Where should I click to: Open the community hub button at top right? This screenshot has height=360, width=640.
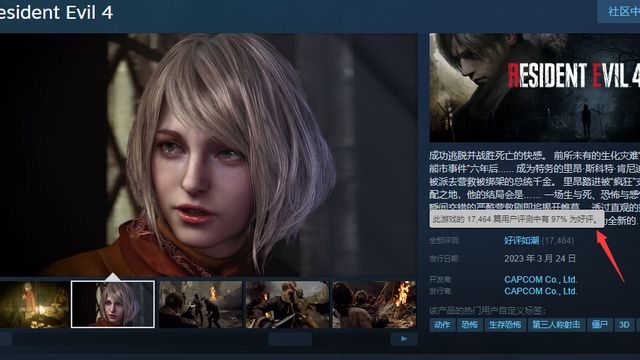click(619, 11)
